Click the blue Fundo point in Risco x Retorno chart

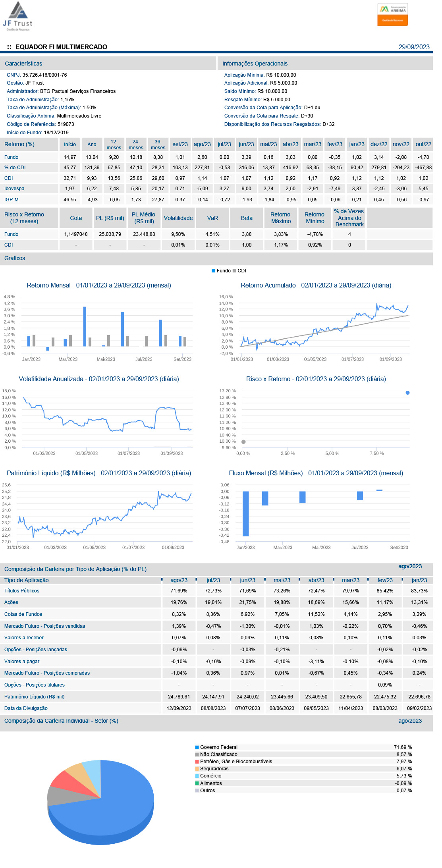pos(407,393)
